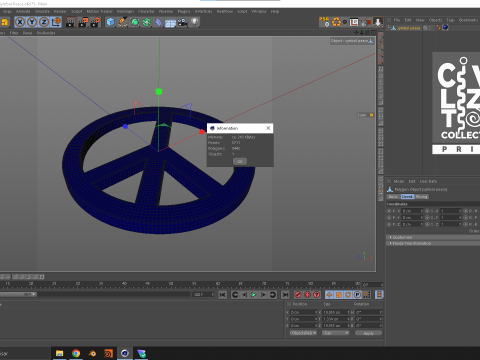
Task: Open the MoGraph menu
Action: click(125, 11)
